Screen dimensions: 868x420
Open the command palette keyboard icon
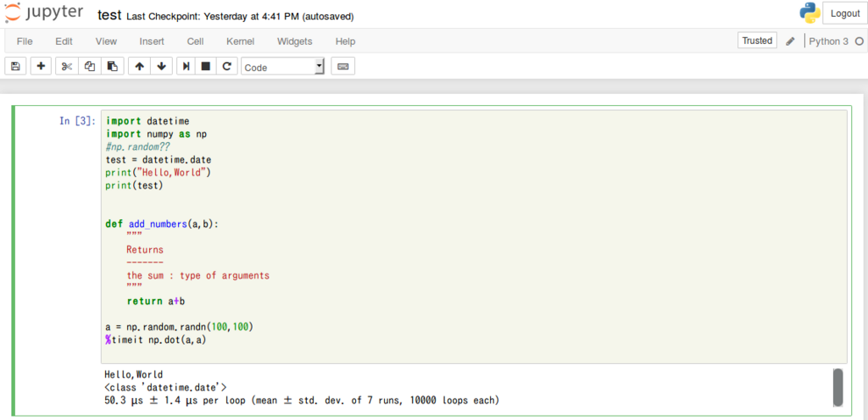click(x=342, y=66)
